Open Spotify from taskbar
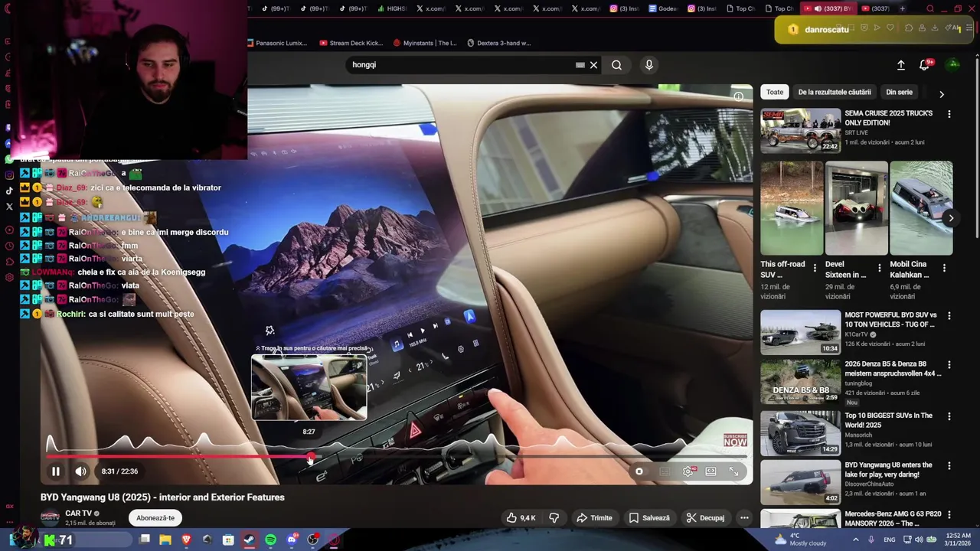 click(x=270, y=540)
